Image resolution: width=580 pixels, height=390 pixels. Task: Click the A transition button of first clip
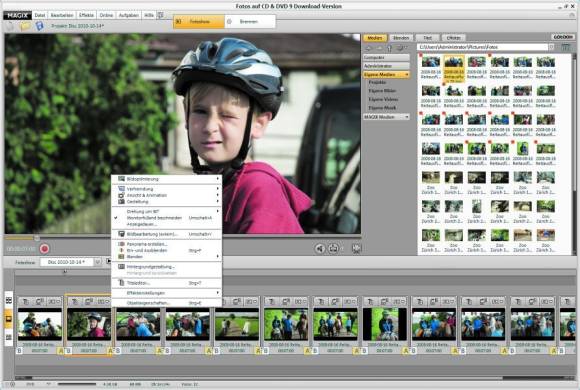pyautogui.click(x=61, y=350)
